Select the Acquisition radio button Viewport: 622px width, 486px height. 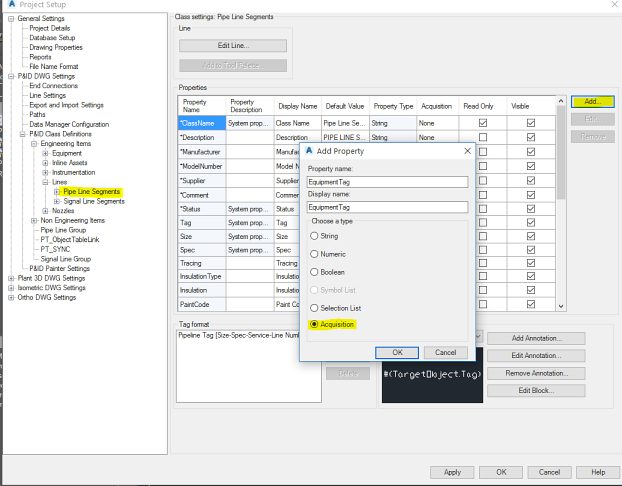(x=314, y=325)
